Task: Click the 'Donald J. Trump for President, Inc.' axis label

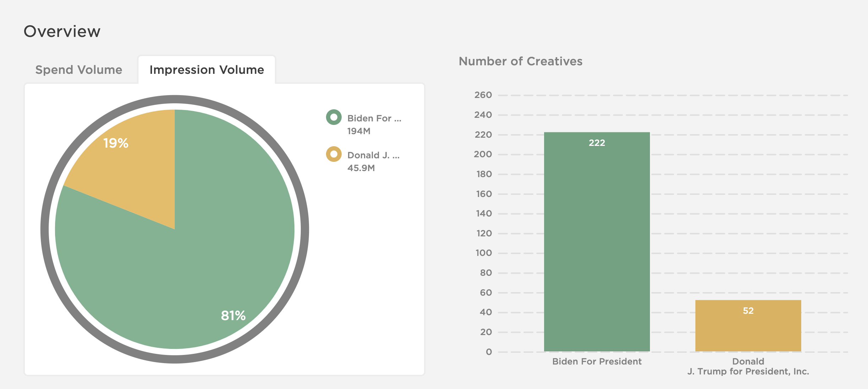Action: pyautogui.click(x=748, y=366)
